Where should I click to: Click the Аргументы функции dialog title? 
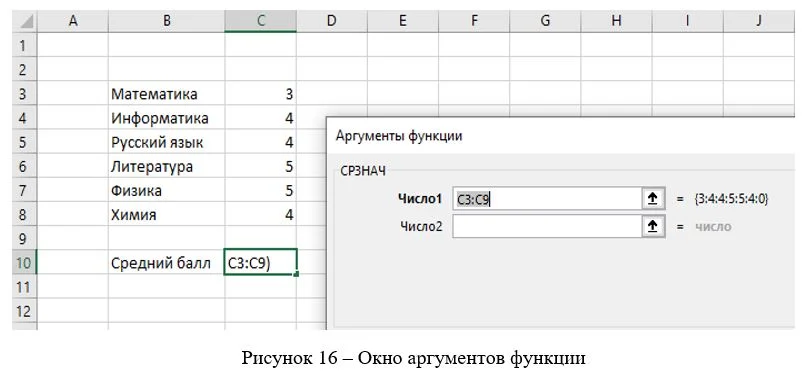point(399,136)
